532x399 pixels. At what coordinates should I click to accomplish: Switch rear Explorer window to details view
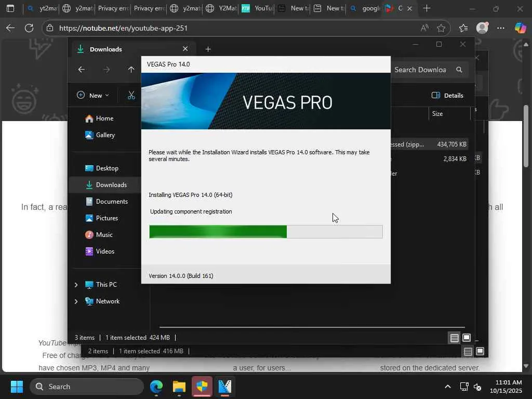[x=468, y=352]
